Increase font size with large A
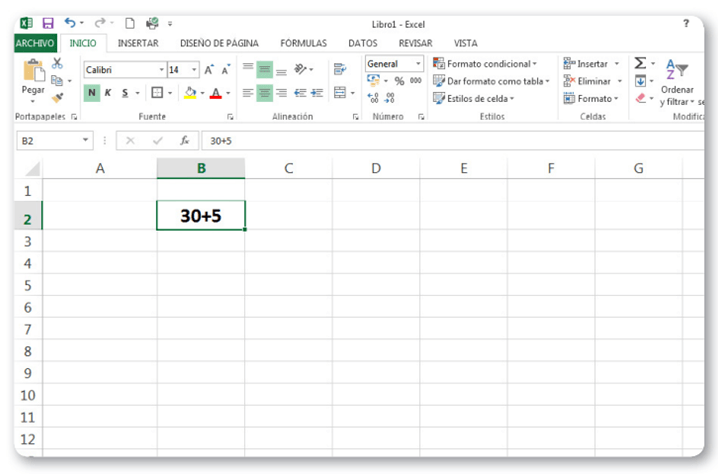The height and width of the screenshot is (475, 718). pos(209,70)
